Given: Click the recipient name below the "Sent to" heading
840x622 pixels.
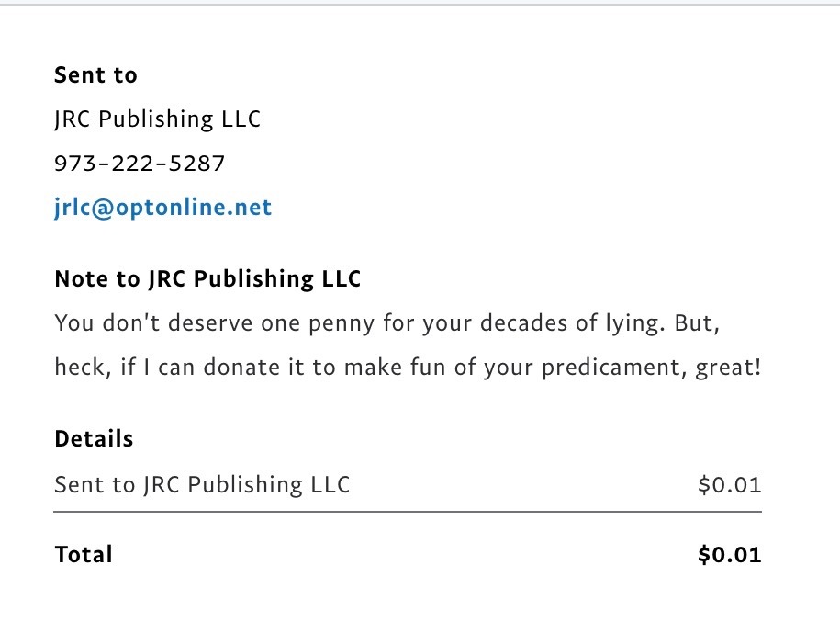Looking at the screenshot, I should 157,119.
